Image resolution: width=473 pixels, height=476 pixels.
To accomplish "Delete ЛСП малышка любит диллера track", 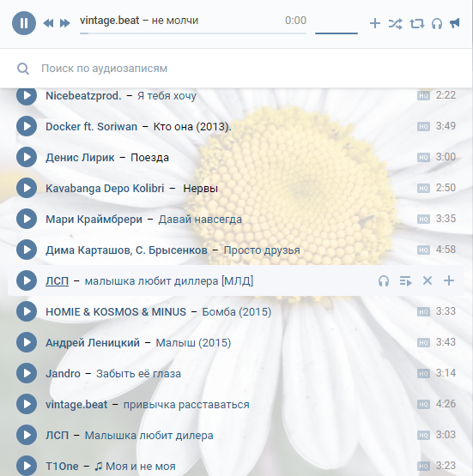I will (428, 280).
